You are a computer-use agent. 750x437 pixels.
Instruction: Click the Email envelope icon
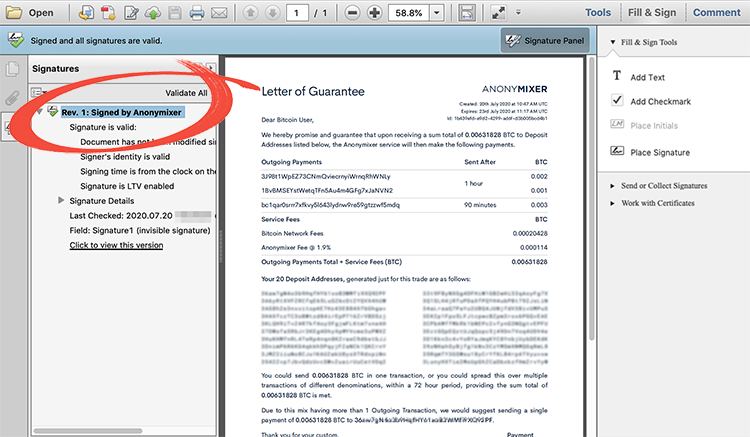220,13
